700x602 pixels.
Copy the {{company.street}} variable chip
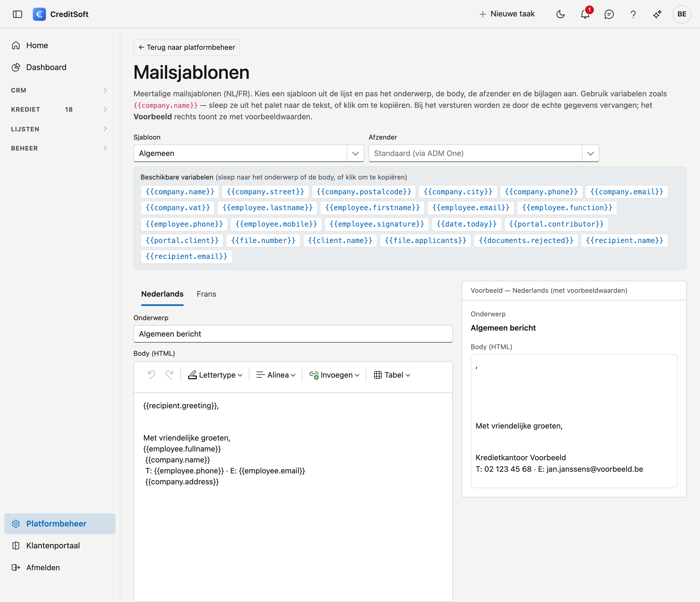click(x=266, y=192)
